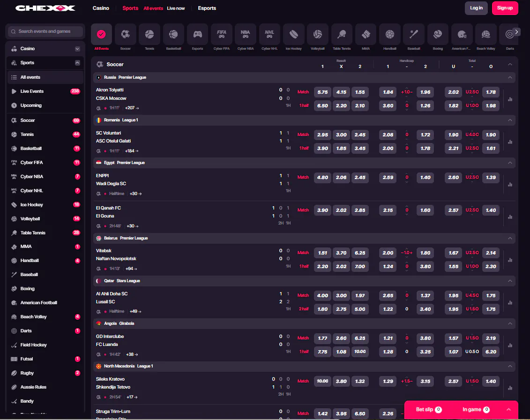Open the Beach Volley category icon

pos(486,34)
